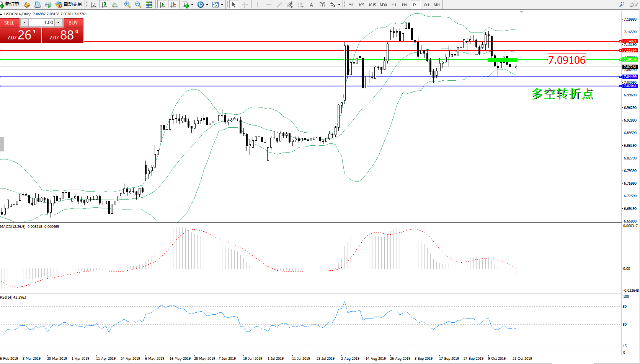The image size is (640, 364).
Task: Expand the indicators list dropdown arrow
Action: coord(192,5)
